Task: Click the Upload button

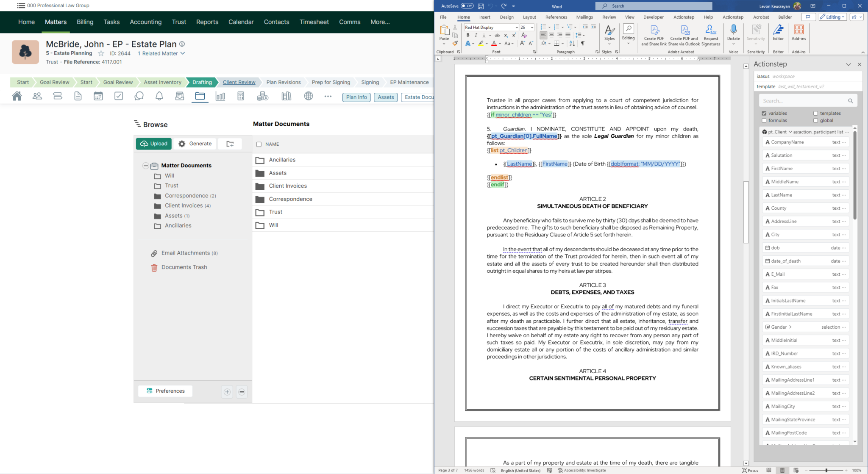Action: click(x=154, y=144)
